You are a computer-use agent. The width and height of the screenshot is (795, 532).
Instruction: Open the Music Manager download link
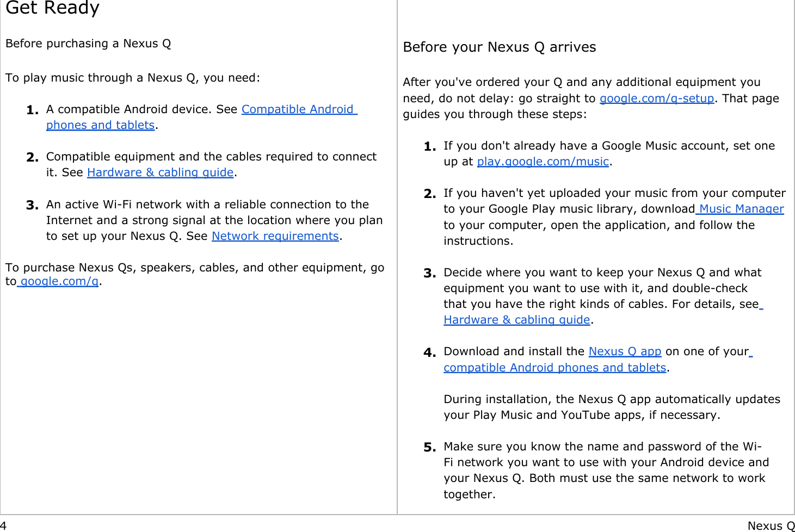741,209
